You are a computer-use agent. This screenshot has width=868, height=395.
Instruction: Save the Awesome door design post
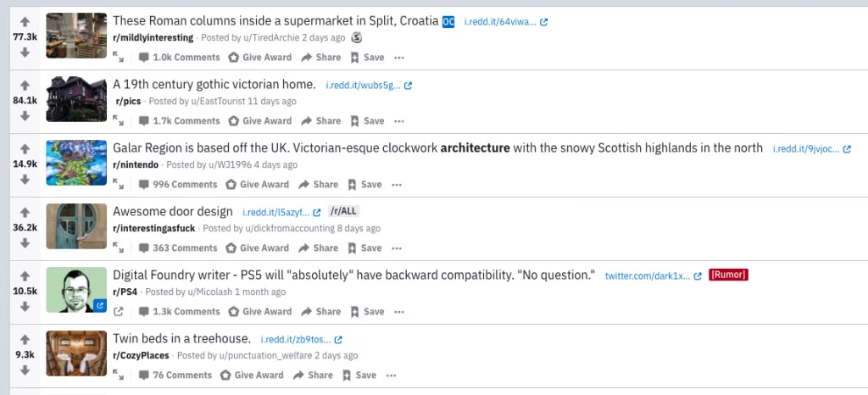[x=364, y=248]
